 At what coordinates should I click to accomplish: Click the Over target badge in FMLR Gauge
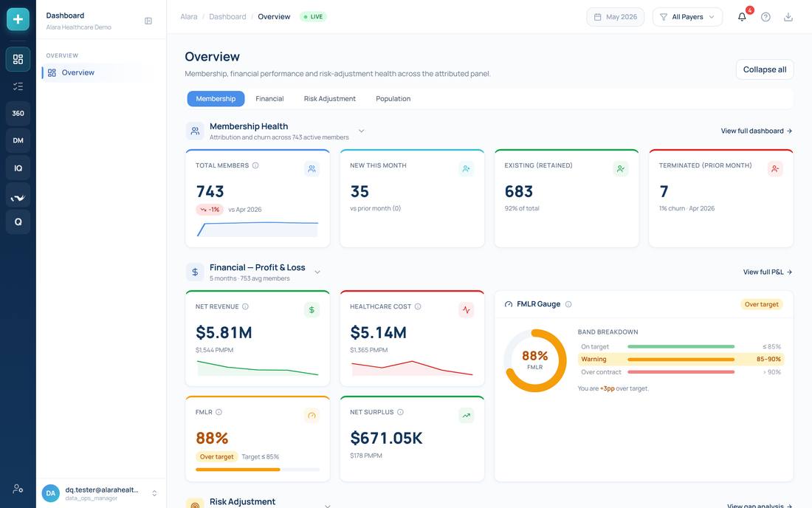click(x=761, y=304)
